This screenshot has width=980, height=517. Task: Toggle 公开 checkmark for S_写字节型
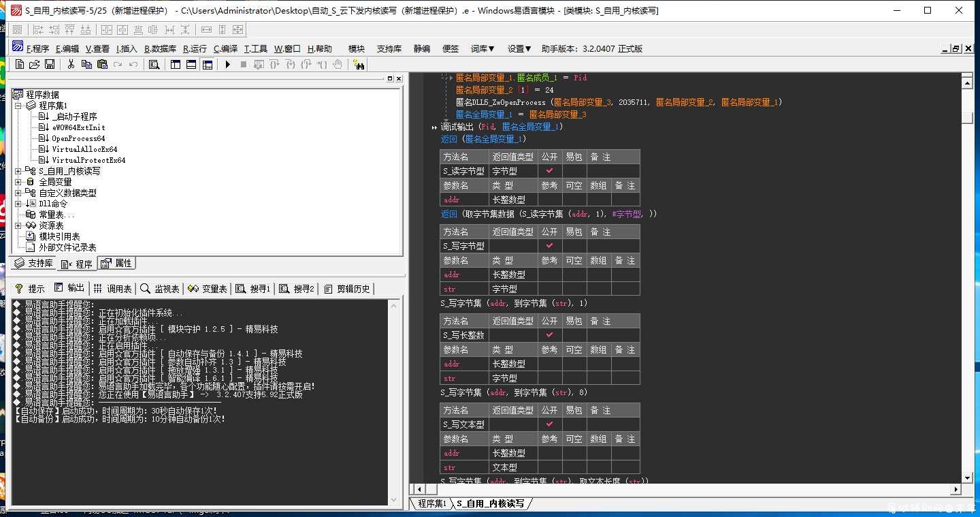click(550, 246)
